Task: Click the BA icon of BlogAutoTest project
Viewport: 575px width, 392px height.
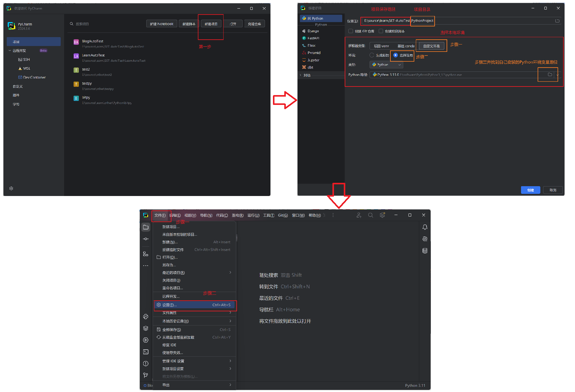Action: 76,42
